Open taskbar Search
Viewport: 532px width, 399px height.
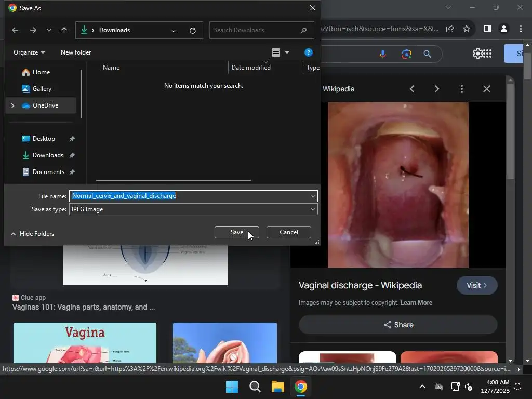[x=255, y=387]
